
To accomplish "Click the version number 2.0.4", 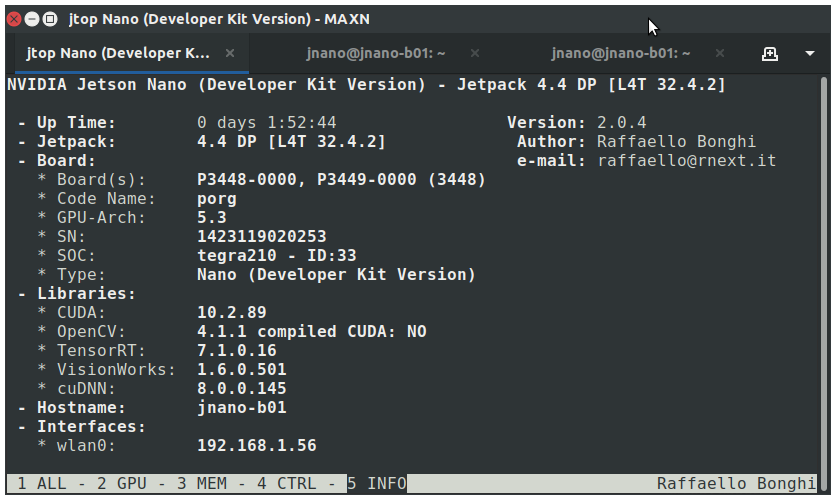I will click(x=621, y=123).
